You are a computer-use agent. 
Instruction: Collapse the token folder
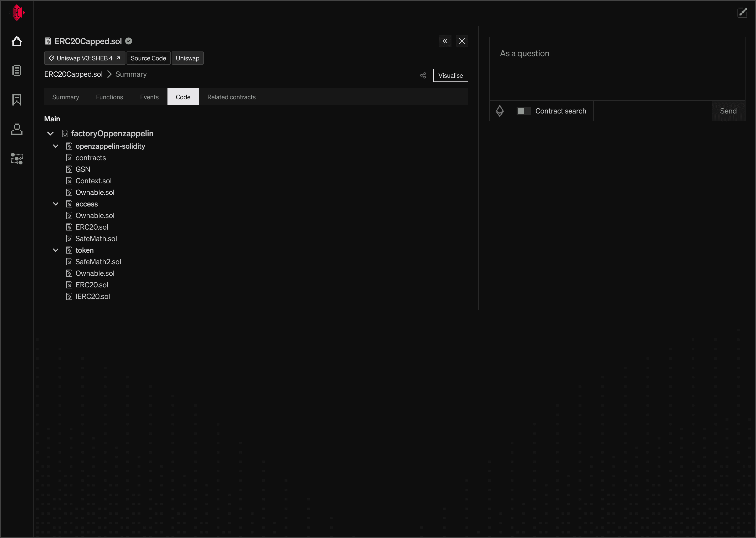click(x=56, y=250)
